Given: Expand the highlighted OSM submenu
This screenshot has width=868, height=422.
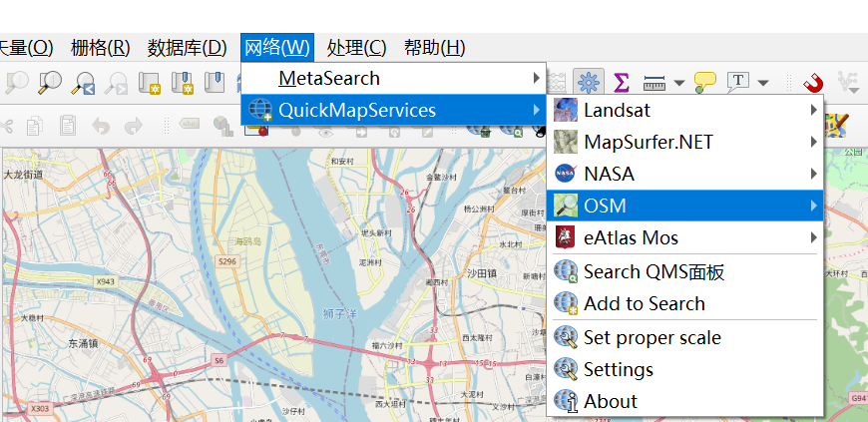Looking at the screenshot, I should point(685,206).
